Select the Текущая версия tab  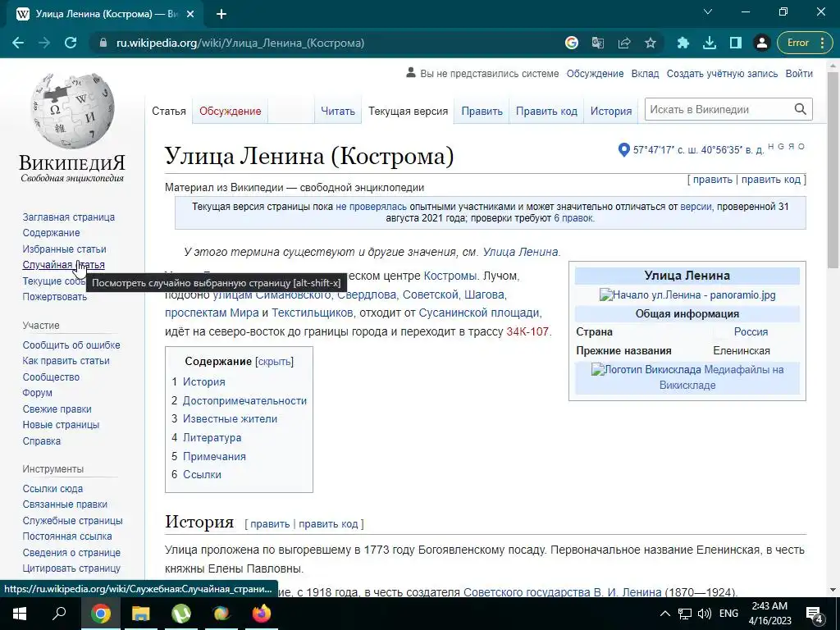(409, 111)
